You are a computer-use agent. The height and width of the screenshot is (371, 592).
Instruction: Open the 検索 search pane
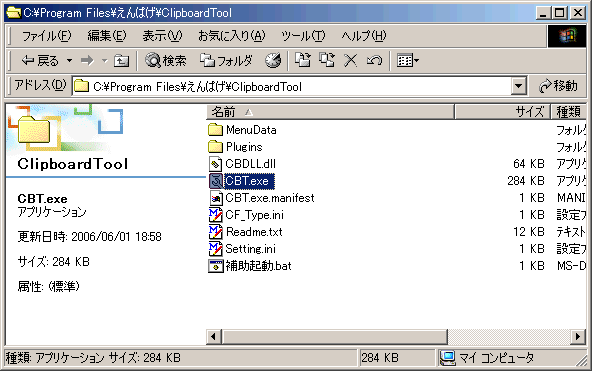[x=166, y=60]
